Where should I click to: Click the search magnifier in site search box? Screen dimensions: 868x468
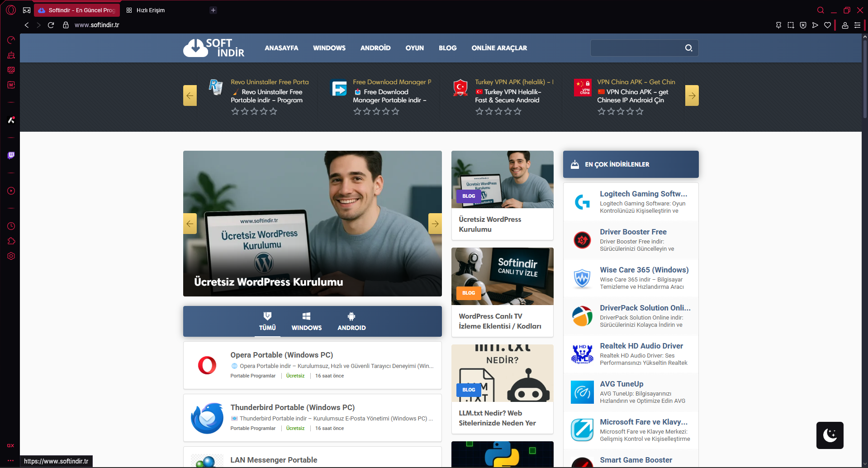pos(688,48)
